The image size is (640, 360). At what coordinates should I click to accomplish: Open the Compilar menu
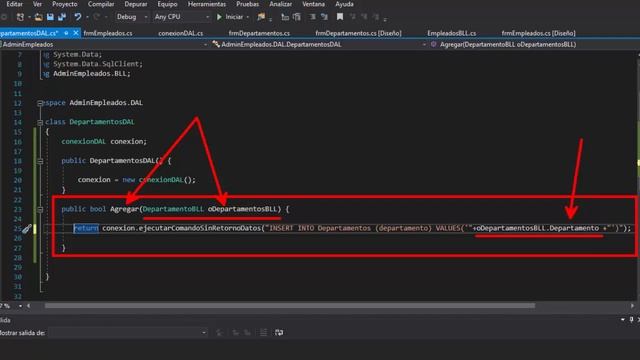101,4
